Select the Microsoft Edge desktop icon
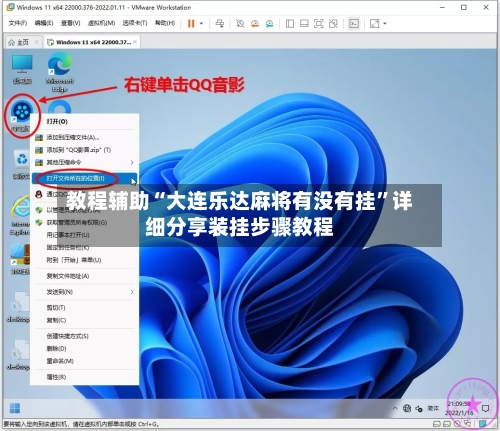This screenshot has height=431, width=500. pyautogui.click(x=60, y=73)
